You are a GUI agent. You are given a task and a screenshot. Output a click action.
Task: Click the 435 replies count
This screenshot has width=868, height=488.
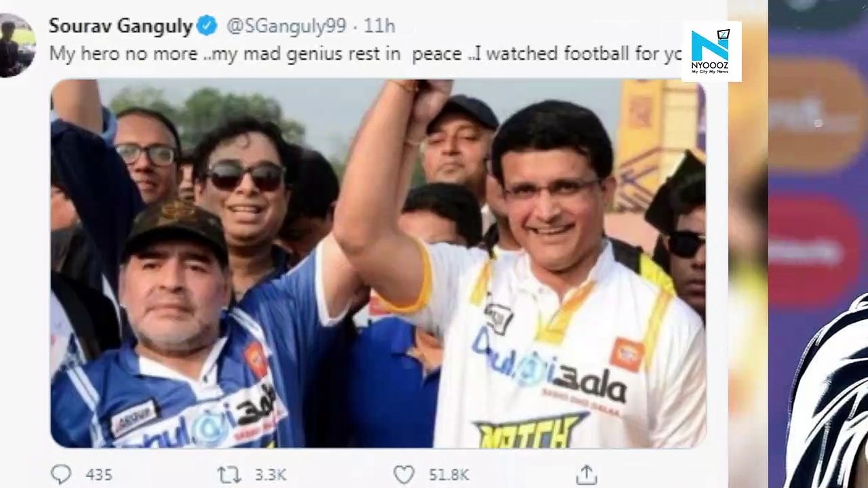(x=99, y=475)
